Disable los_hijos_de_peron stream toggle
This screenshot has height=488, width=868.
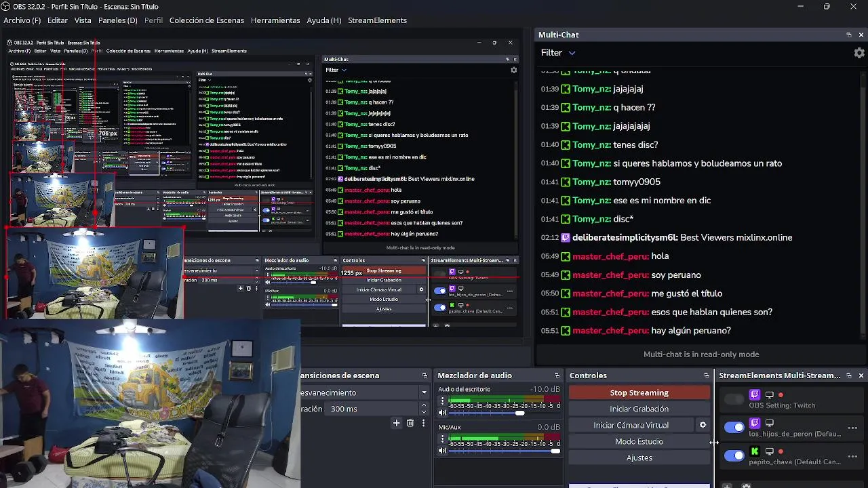[734, 427]
